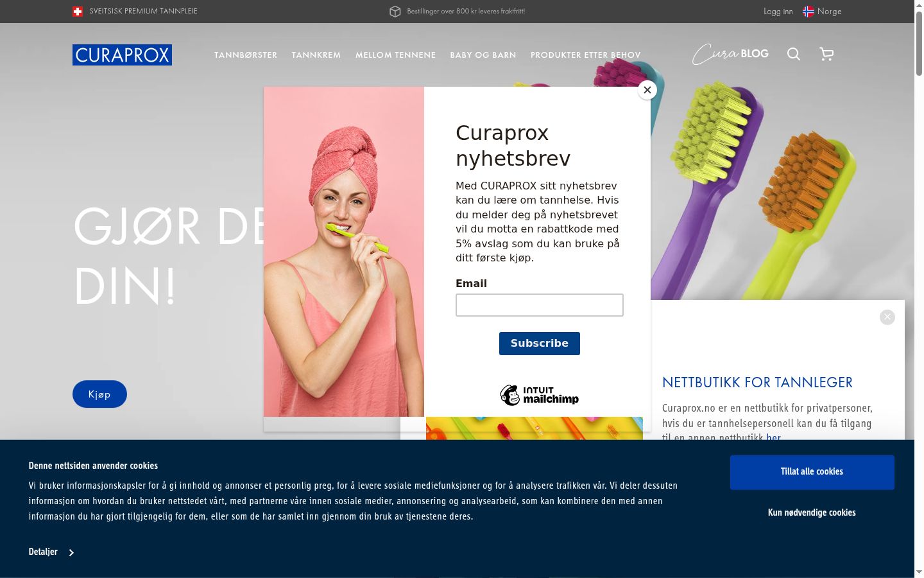Open the Tannkrem menu
Viewport: 924px width, 578px height.
point(316,55)
